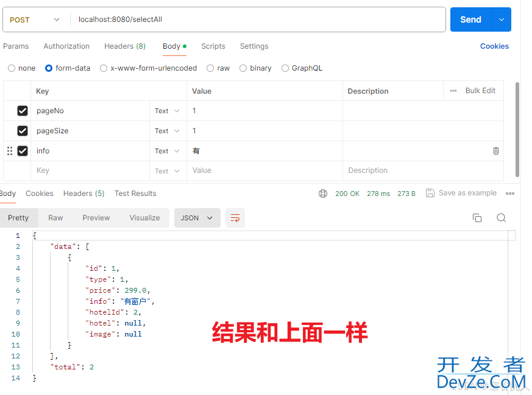Click the empty Description input field

click(x=423, y=171)
